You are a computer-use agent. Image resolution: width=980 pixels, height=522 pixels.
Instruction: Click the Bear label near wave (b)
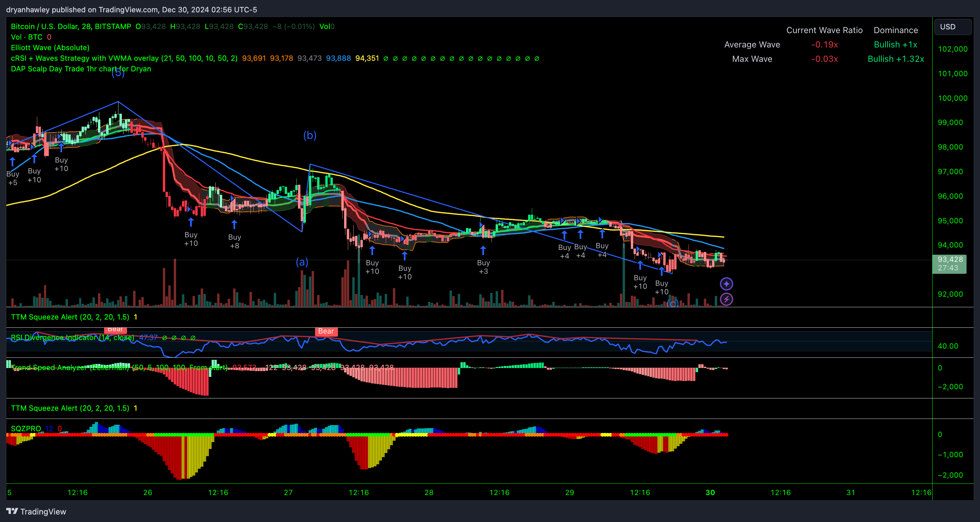[x=326, y=331]
